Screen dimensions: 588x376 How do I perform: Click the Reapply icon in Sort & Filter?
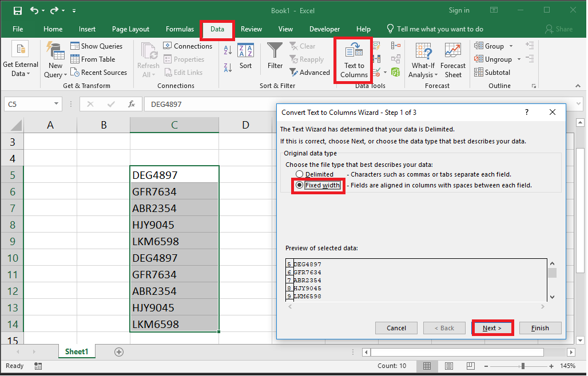pos(307,59)
